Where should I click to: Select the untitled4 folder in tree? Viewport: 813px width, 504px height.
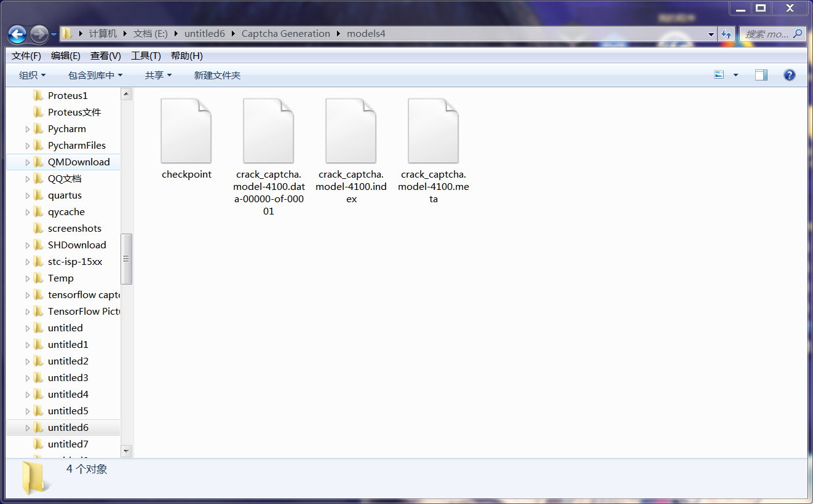click(68, 395)
